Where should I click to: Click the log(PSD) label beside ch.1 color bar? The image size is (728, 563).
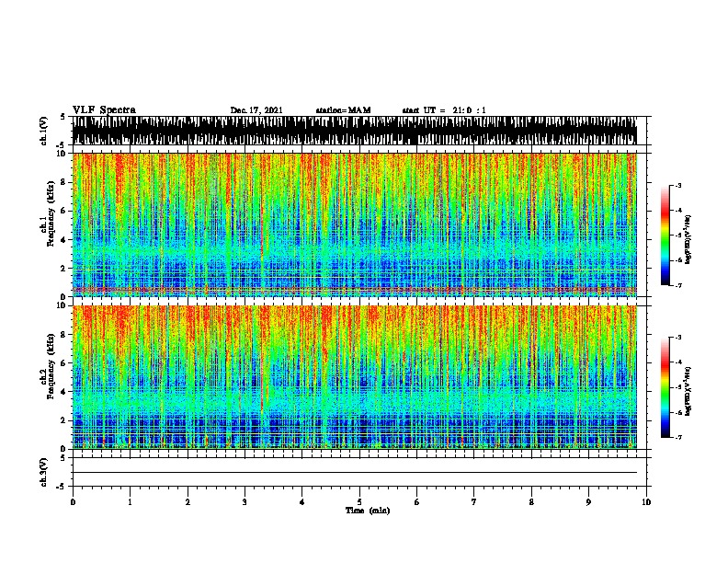(688, 239)
